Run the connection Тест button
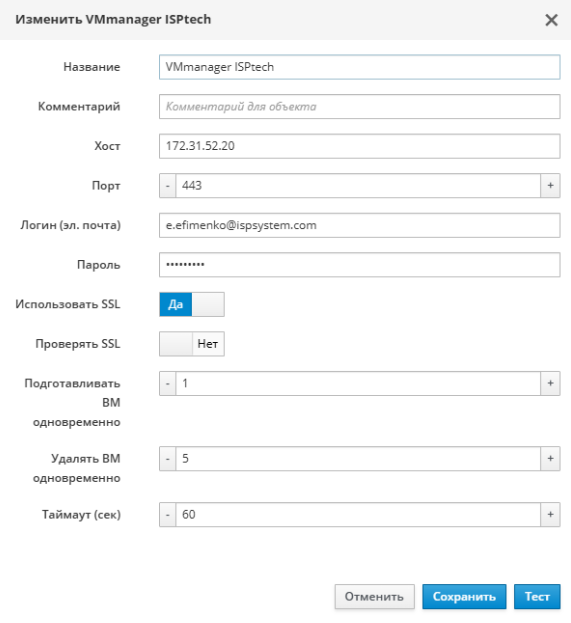 click(537, 596)
